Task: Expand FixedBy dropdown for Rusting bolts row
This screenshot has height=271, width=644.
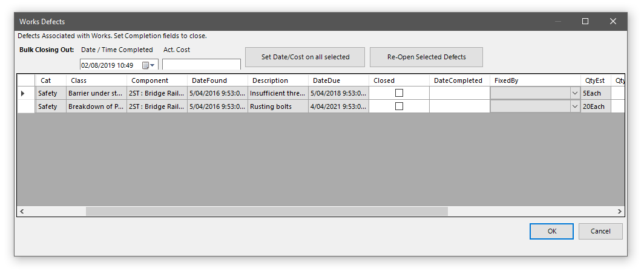Action: point(574,106)
